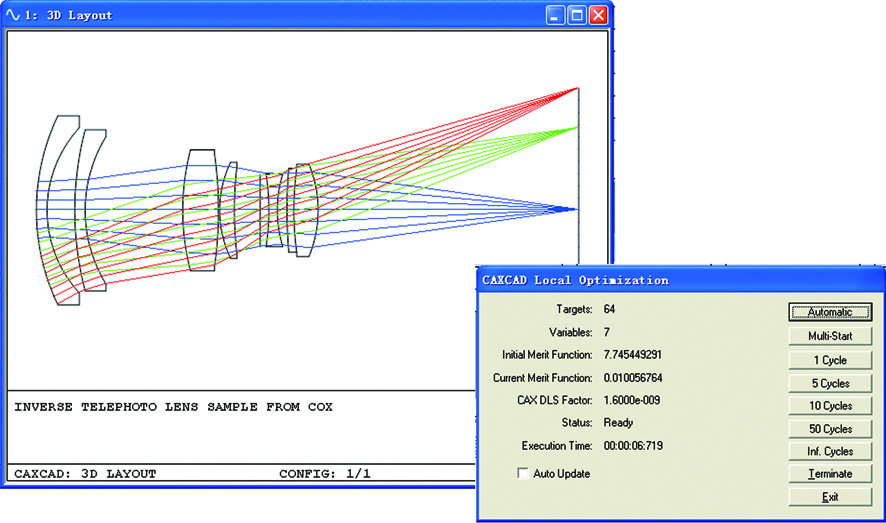Click the INVERSE TELEPHOTO LENS SAMPLE title text
886x523 pixels.
tap(173, 407)
